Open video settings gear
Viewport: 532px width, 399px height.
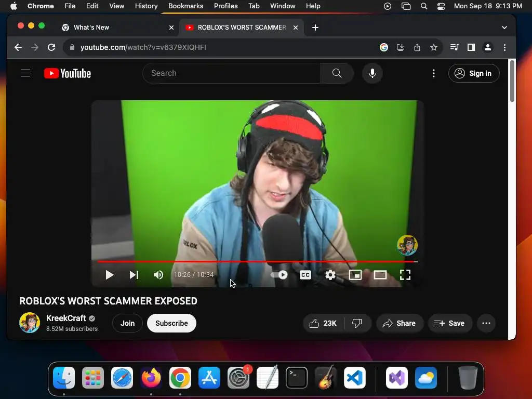tap(330, 275)
